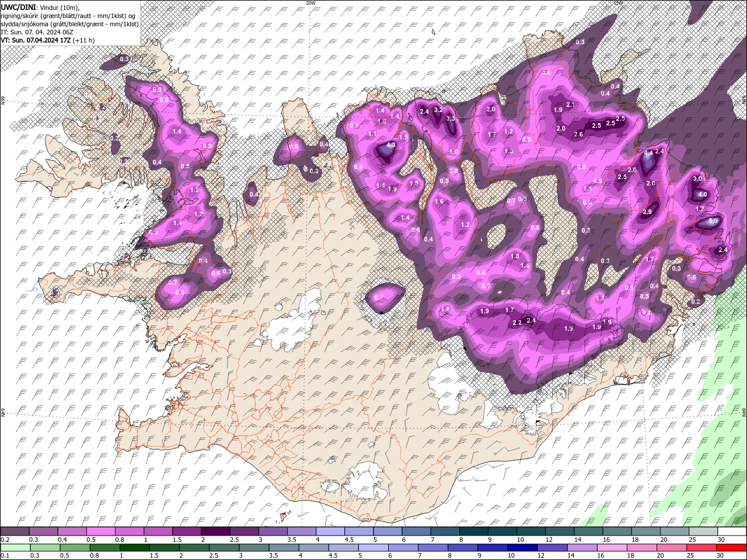This screenshot has height=560, width=747.
Task: Click the 5.0 precipitation value on map
Action: click(713, 222)
